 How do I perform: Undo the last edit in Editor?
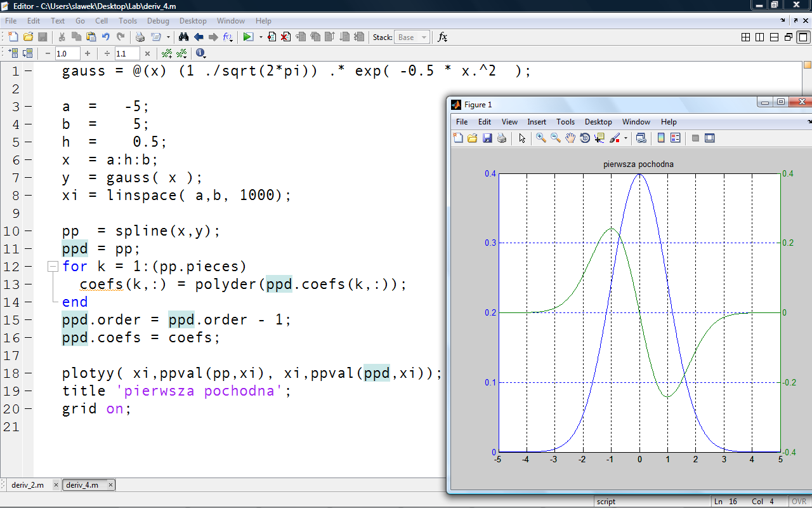click(x=105, y=37)
